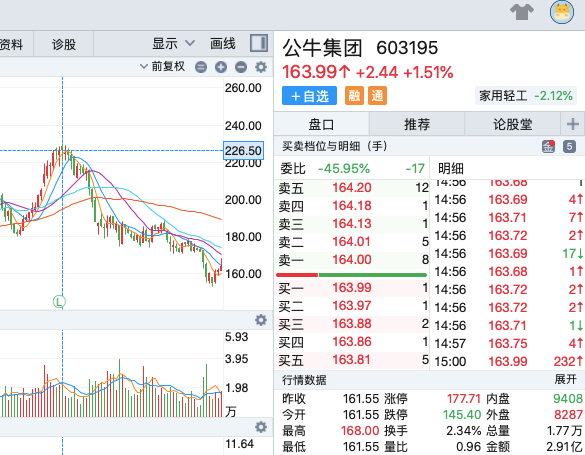Toggle the 5-level order depth icon

569,146
